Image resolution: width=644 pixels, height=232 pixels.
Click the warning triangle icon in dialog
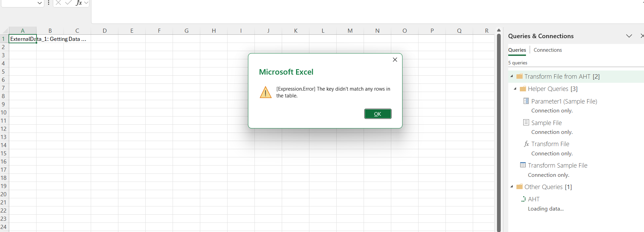[265, 92]
